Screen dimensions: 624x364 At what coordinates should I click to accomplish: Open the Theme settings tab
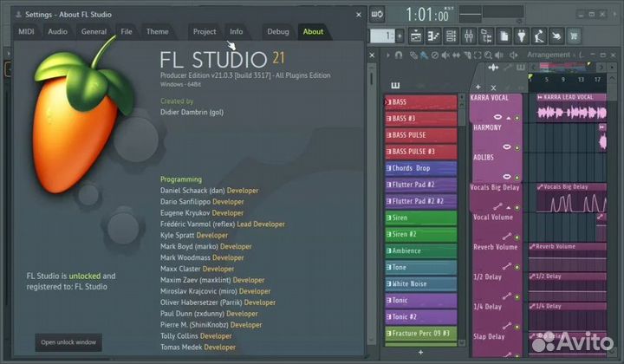[157, 31]
